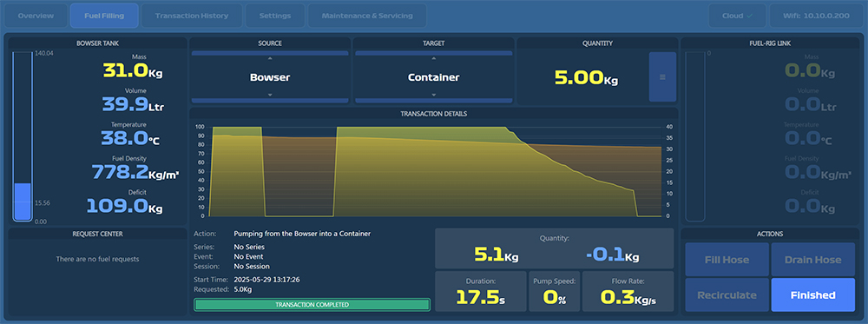Click the 5.00 Kg quantity value

point(586,78)
